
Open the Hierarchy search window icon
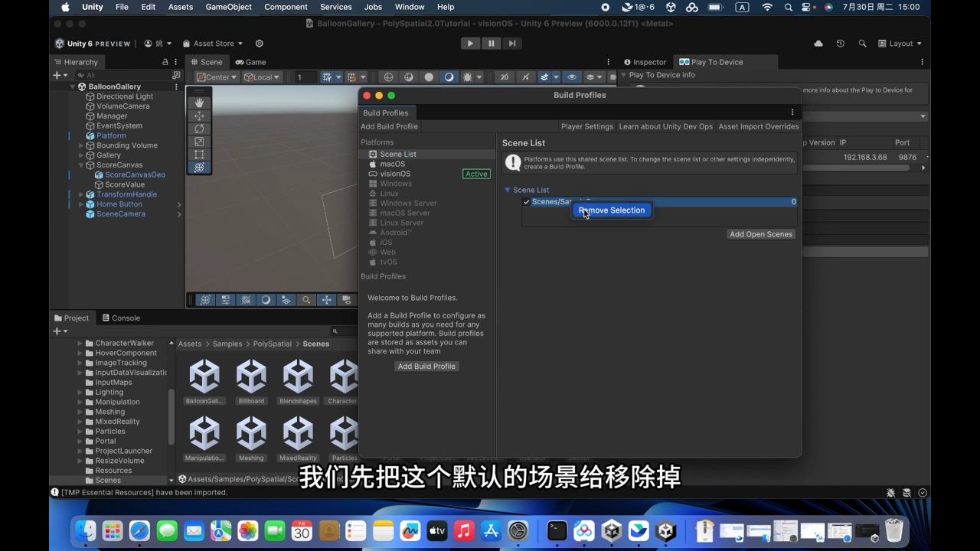[x=176, y=75]
